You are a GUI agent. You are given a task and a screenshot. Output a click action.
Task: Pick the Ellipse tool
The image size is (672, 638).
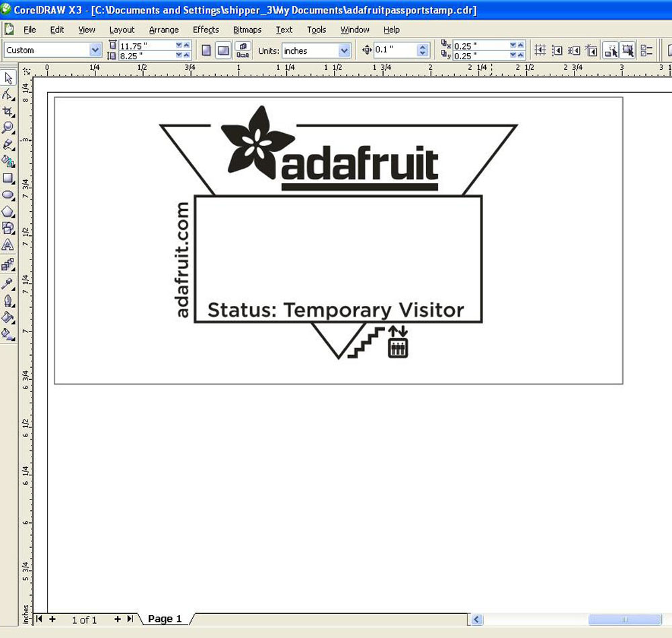8,195
